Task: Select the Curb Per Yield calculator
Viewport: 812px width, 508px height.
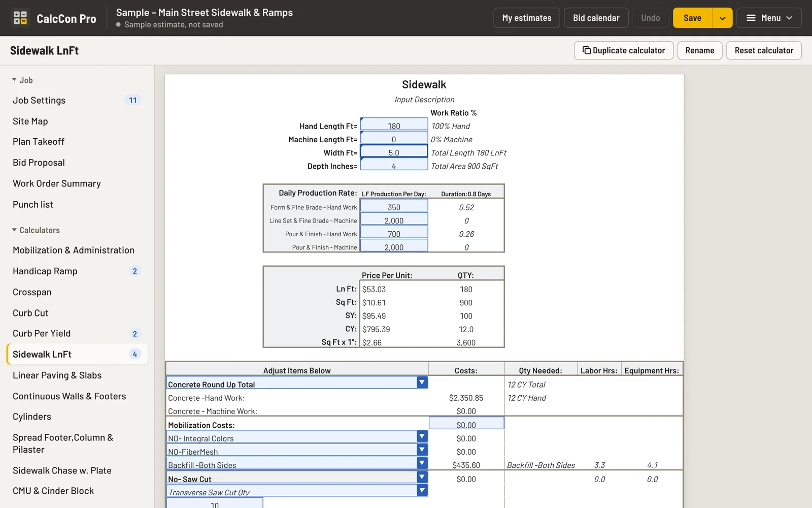Action: click(x=77, y=334)
